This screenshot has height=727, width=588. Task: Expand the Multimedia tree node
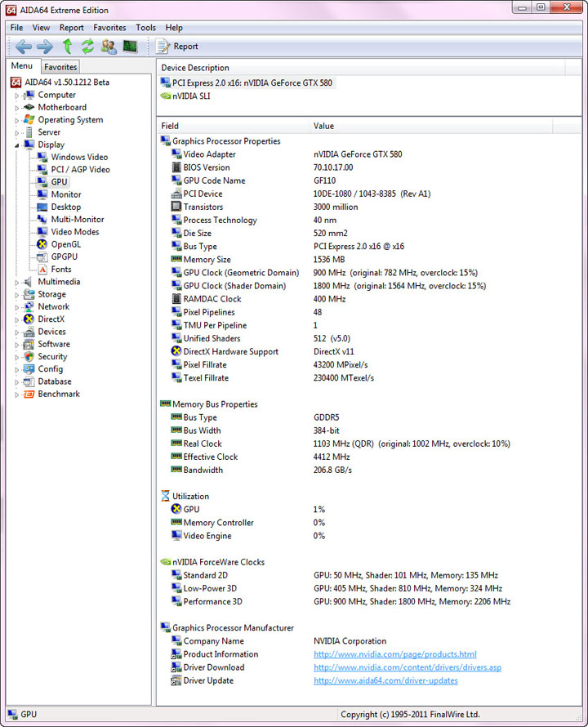click(16, 283)
